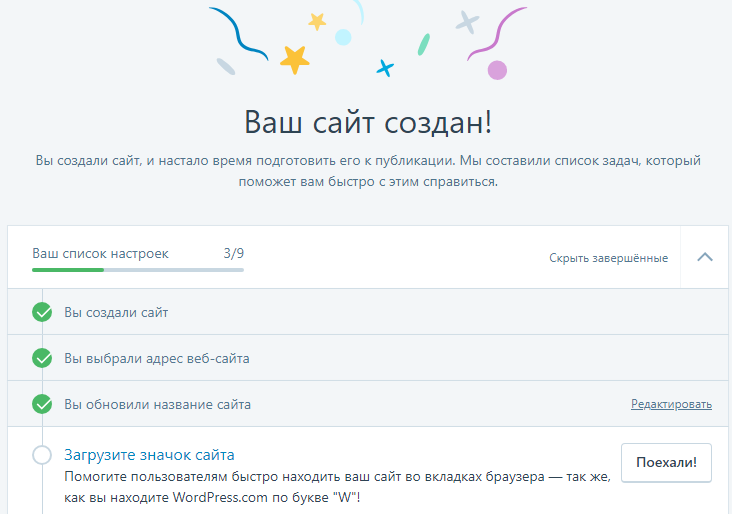This screenshot has width=732, height=514.
Task: Mark the 'Загрузите значок сайта' empty circle
Action: click(42, 455)
